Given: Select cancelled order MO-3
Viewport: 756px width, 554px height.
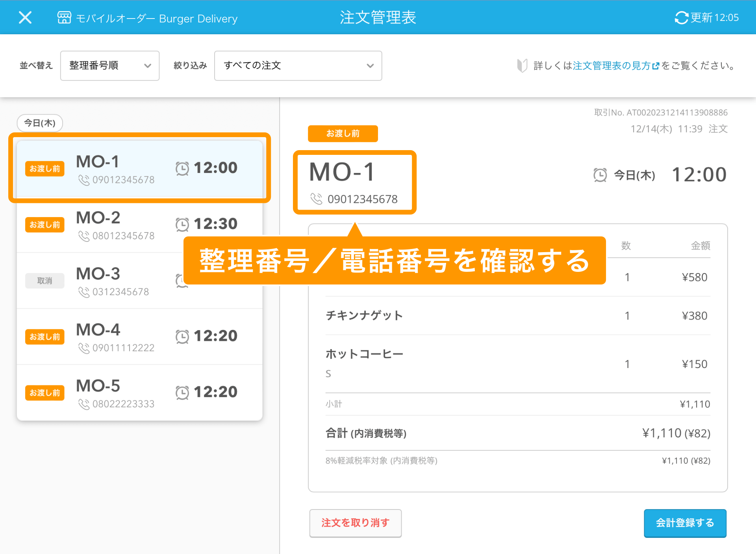Looking at the screenshot, I should tap(118, 281).
